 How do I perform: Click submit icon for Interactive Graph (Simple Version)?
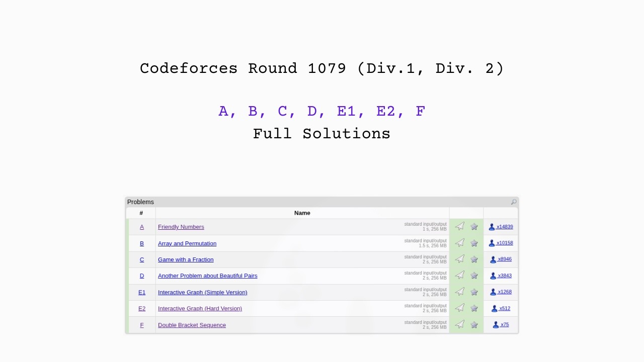460,292
